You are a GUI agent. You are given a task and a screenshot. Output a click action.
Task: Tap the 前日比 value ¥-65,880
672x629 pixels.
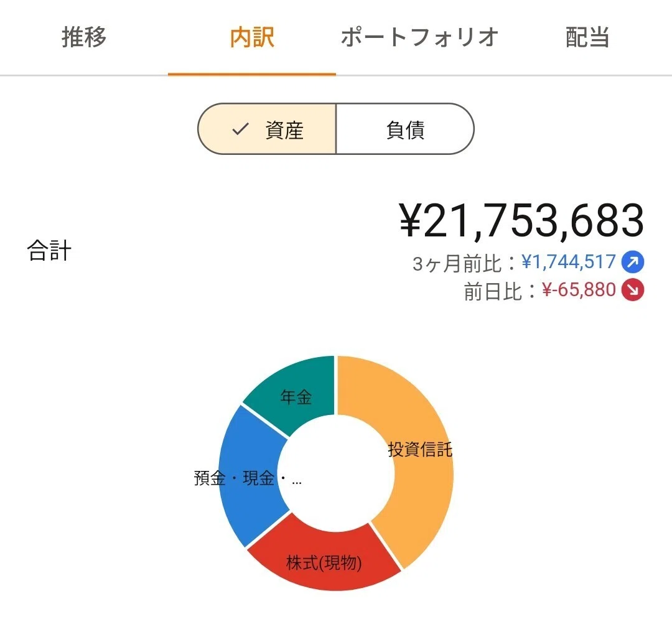click(579, 290)
